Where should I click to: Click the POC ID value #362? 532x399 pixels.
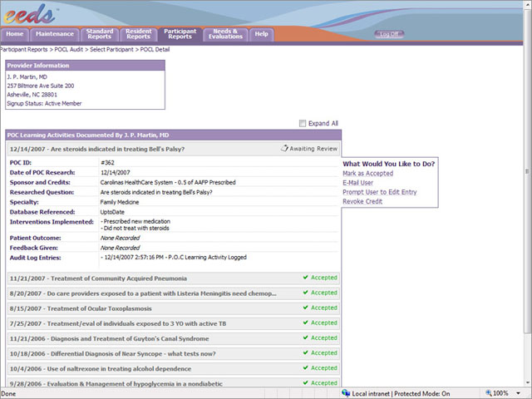click(x=107, y=163)
